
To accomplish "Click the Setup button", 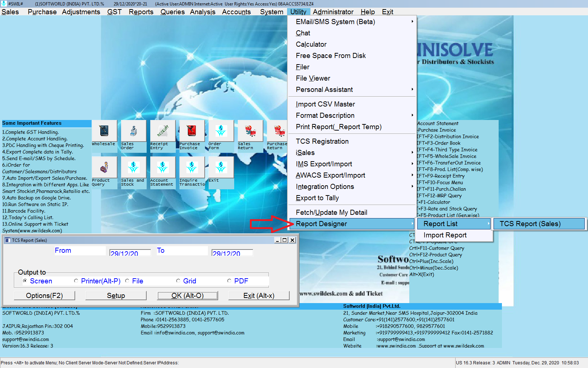I will click(116, 295).
